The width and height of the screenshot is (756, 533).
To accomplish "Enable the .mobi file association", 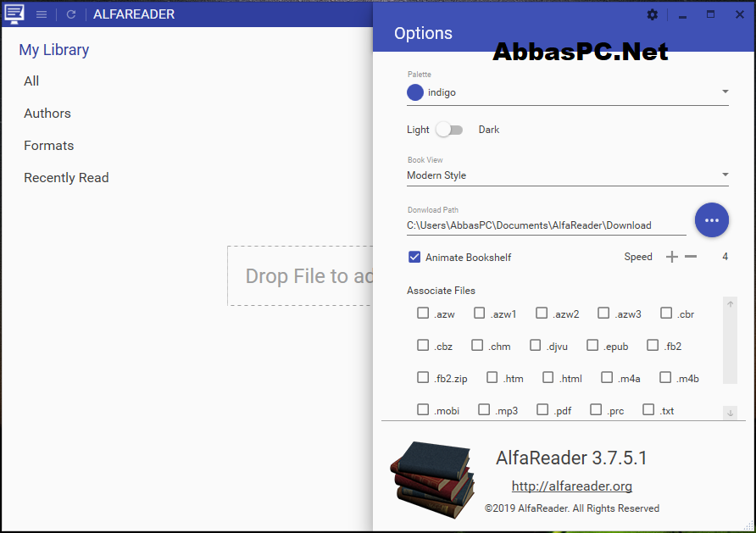I will 423,409.
